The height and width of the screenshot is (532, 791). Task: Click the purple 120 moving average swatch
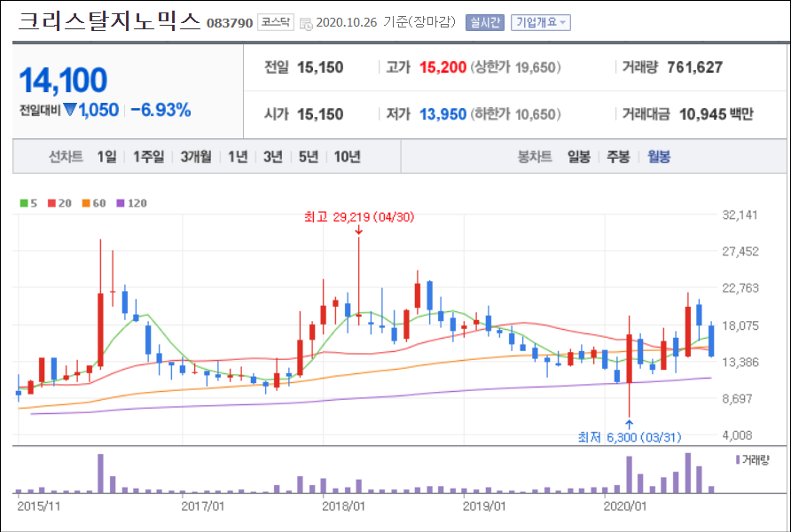point(121,203)
